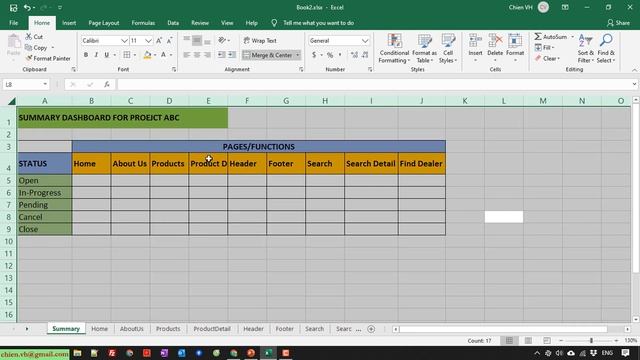Expand the Fill dropdown
Screen dimensions: 640x360
[x=553, y=48]
